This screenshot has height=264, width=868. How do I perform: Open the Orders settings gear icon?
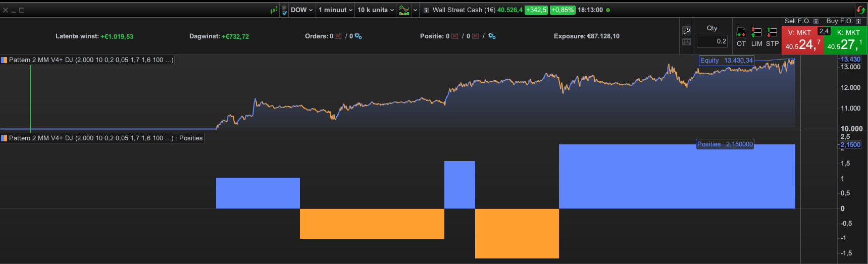tap(358, 36)
